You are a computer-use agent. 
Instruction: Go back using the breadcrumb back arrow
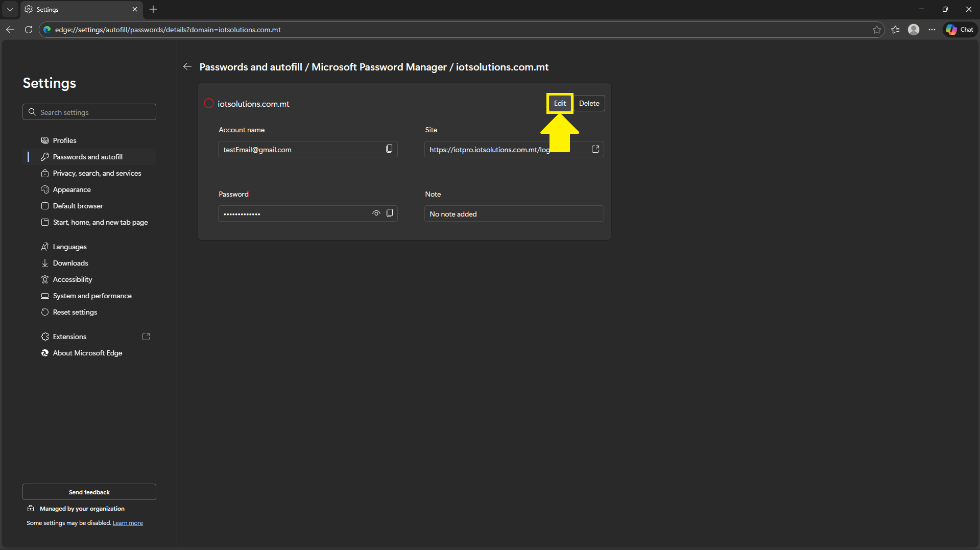pyautogui.click(x=187, y=66)
